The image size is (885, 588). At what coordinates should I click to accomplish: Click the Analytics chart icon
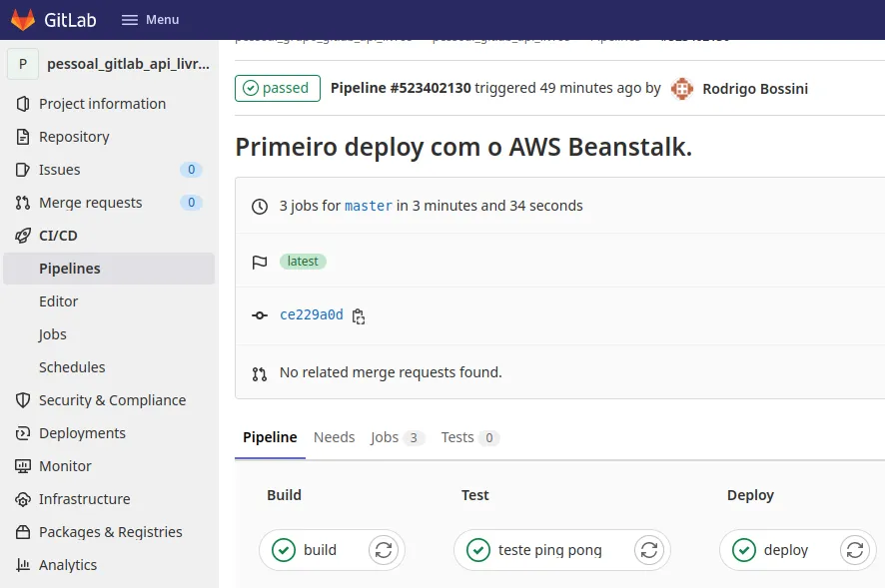click(x=23, y=565)
